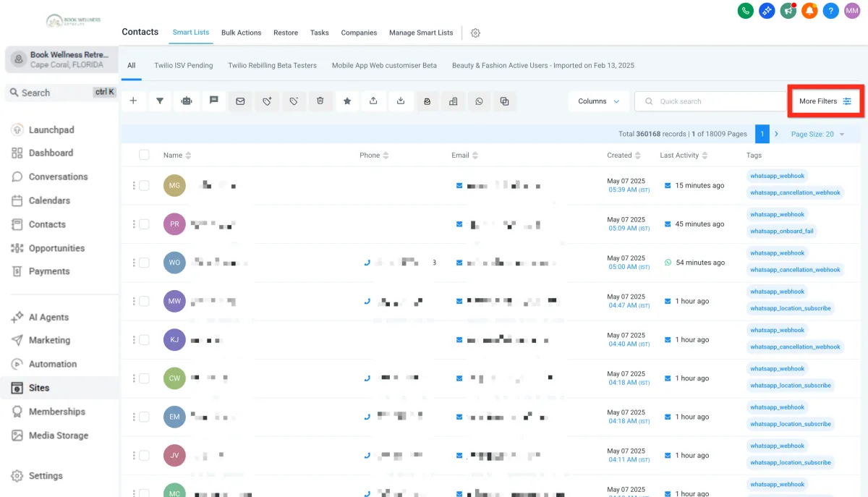This screenshot has width=868, height=497.
Task: Click the downward-arrow import toolbar icon
Action: coord(401,101)
